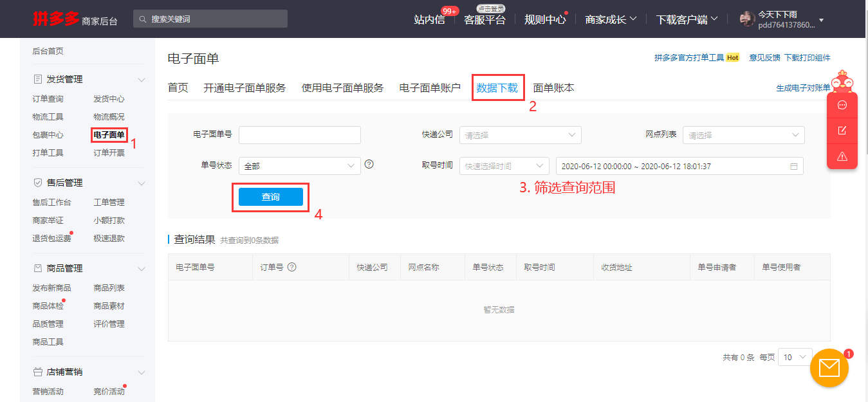Open 打单工具 in the sidebar
868x402 pixels.
click(48, 153)
